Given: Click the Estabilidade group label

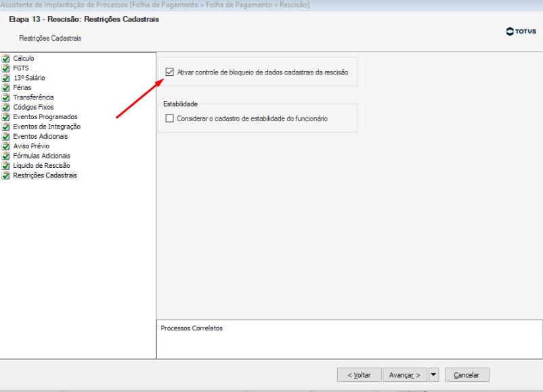Looking at the screenshot, I should point(180,104).
